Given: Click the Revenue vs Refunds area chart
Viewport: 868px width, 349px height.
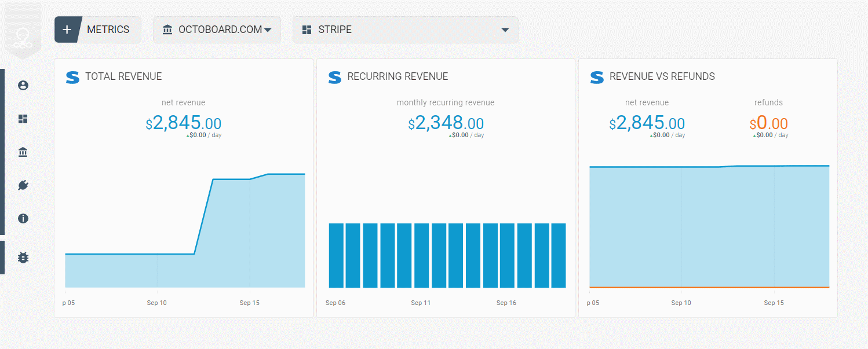Looking at the screenshot, I should point(709,226).
